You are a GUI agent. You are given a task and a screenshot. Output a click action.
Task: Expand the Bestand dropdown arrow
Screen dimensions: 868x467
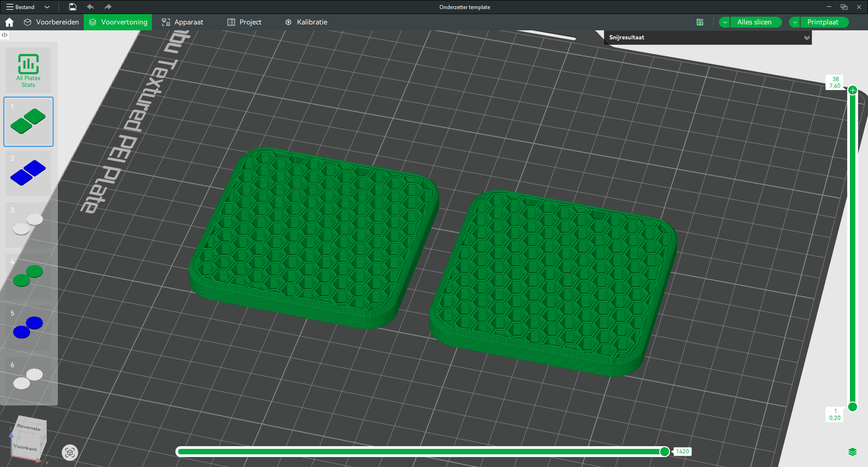click(47, 7)
